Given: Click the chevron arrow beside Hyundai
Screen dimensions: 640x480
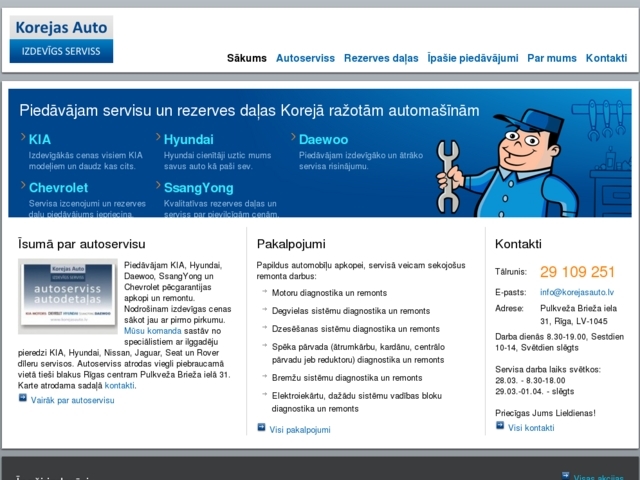Looking at the screenshot, I should tap(158, 137).
